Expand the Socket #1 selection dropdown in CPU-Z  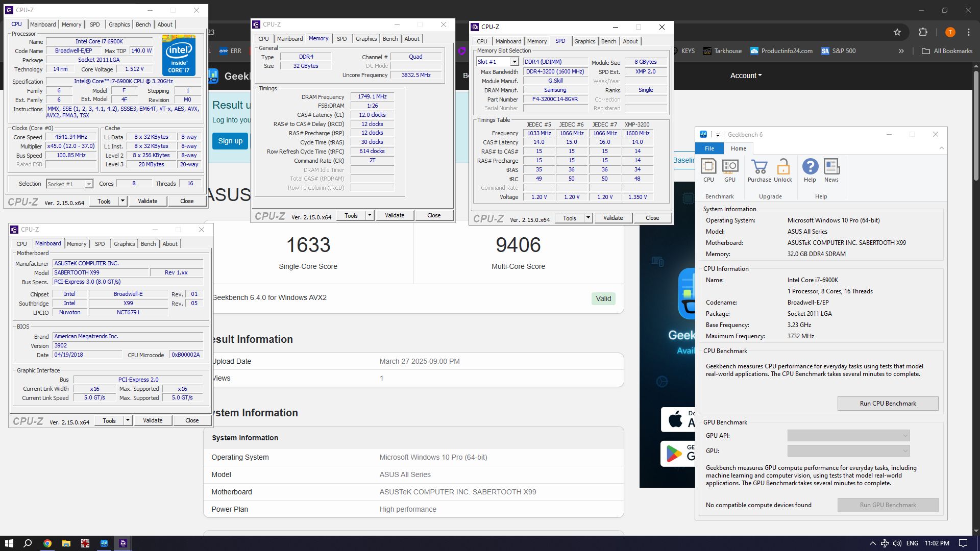tap(89, 184)
